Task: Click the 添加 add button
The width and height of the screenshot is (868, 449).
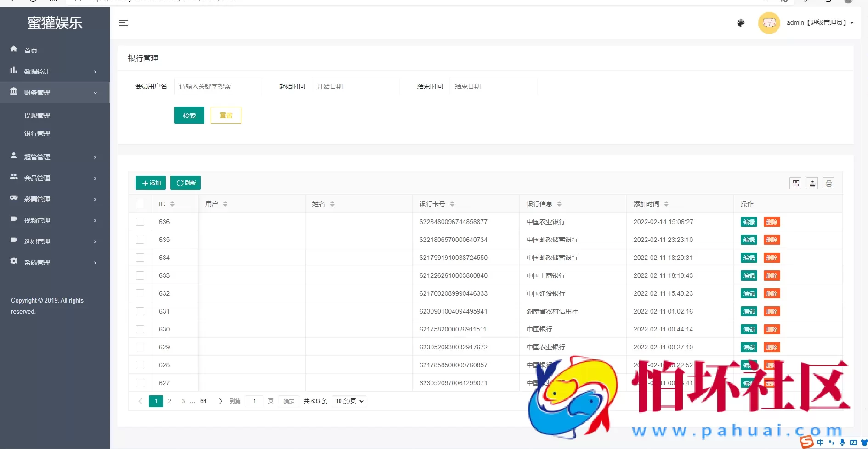Action: tap(150, 183)
